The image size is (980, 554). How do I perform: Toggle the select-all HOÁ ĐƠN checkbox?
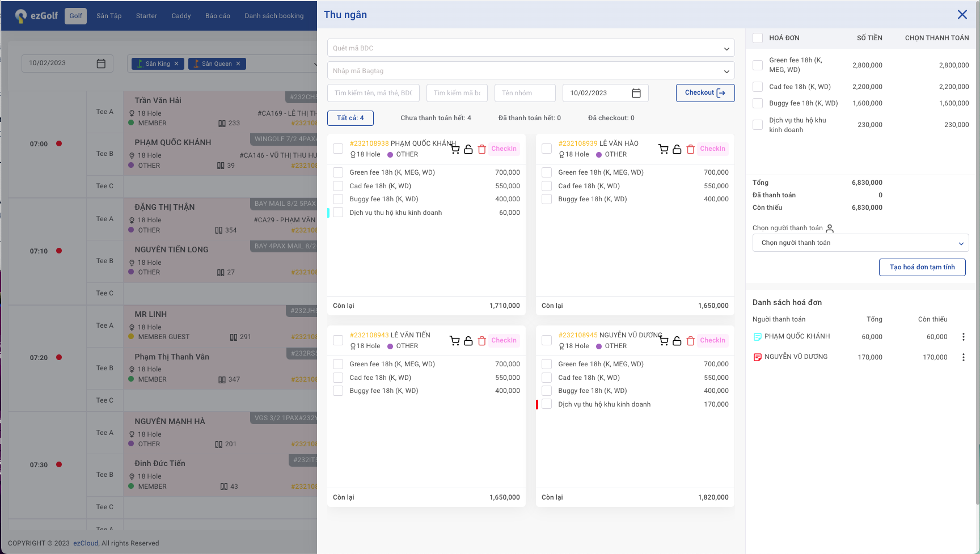[x=758, y=38]
